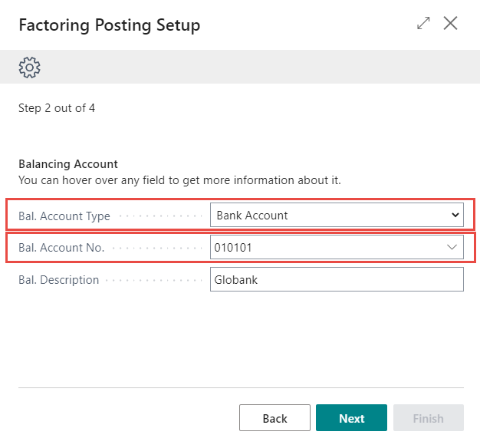Image resolution: width=480 pixels, height=448 pixels.
Task: Click the arrow on the Bank Account combo box
Action: click(455, 216)
